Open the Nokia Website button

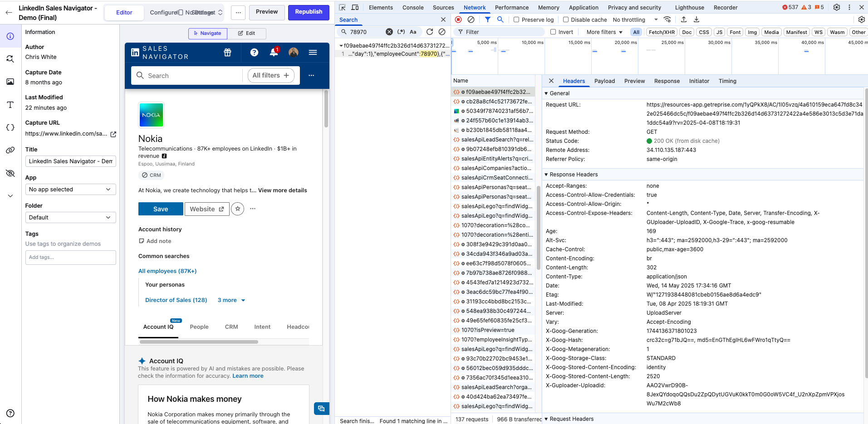(207, 209)
